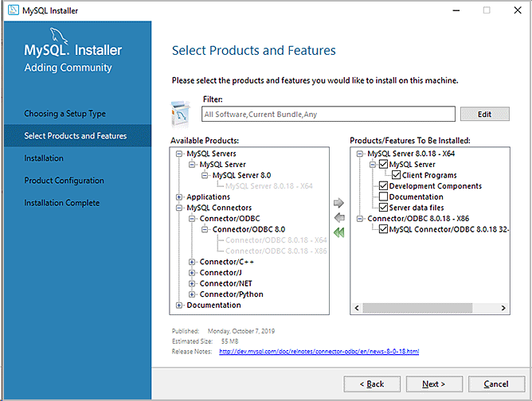Uncheck the MySQL Server checkbox
This screenshot has height=401, width=532.
[x=383, y=165]
